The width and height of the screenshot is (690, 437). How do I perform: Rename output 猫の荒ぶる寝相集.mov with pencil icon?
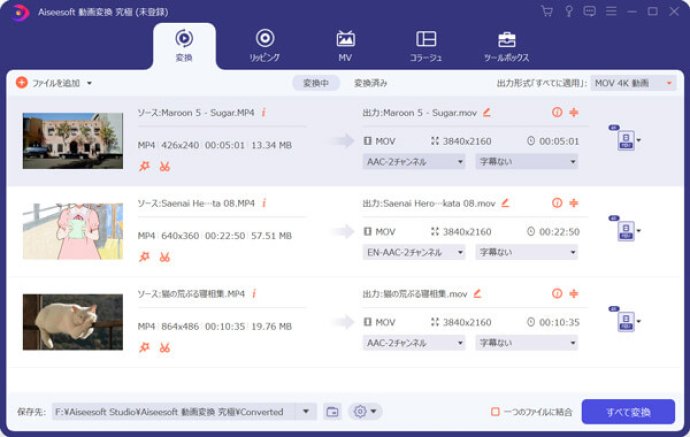point(477,294)
